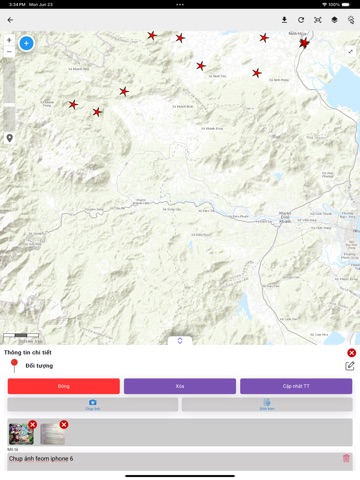360x480 pixels.
Task: Refresh the map with the reload icon
Action: click(x=301, y=20)
